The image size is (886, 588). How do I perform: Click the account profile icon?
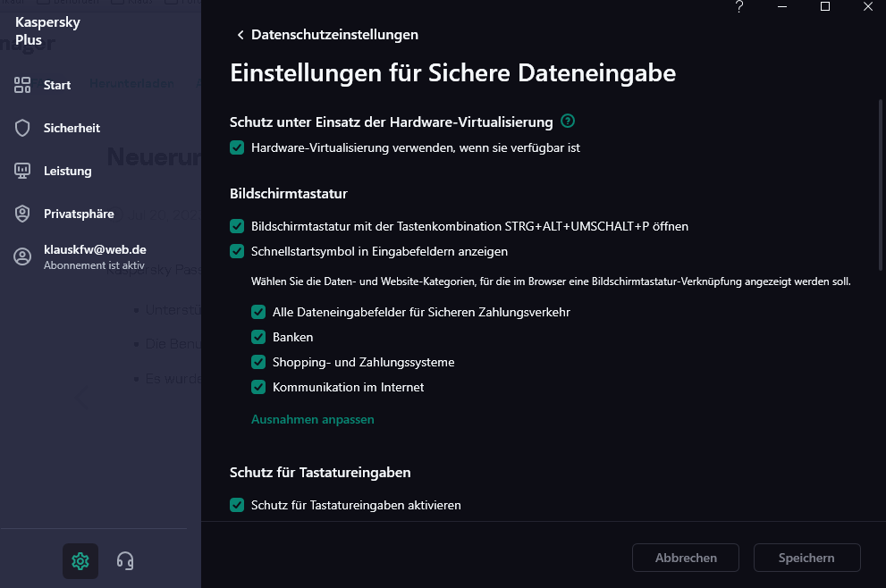[23, 256]
